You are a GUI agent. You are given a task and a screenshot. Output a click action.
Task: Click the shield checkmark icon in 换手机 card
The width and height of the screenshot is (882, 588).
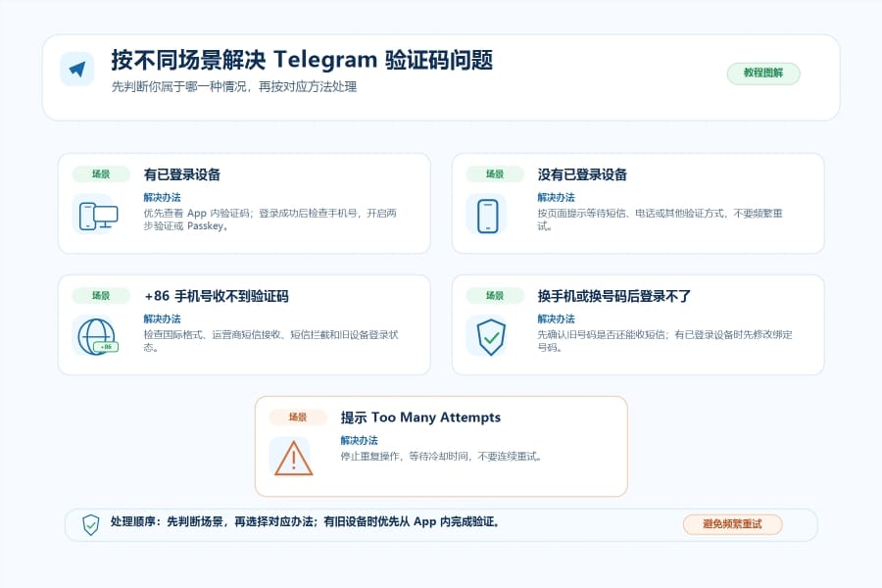(491, 336)
